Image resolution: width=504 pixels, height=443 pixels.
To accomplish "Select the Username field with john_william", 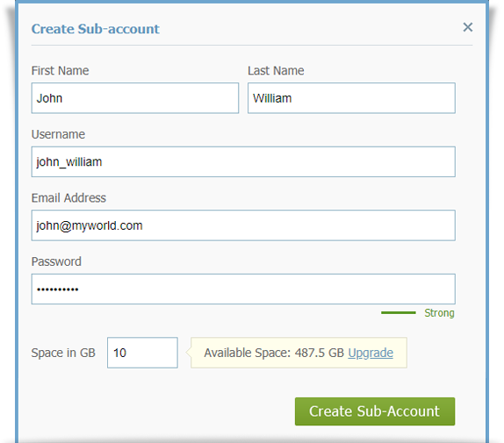I will [x=243, y=161].
